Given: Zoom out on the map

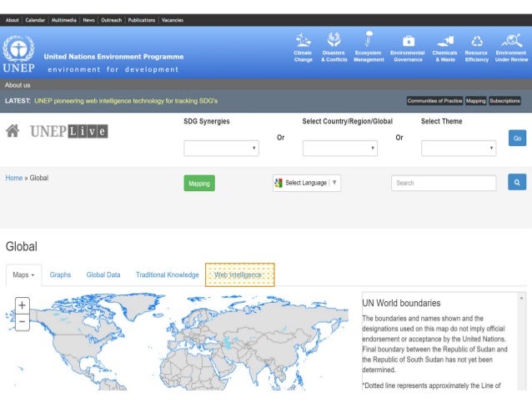Looking at the screenshot, I should (22, 321).
